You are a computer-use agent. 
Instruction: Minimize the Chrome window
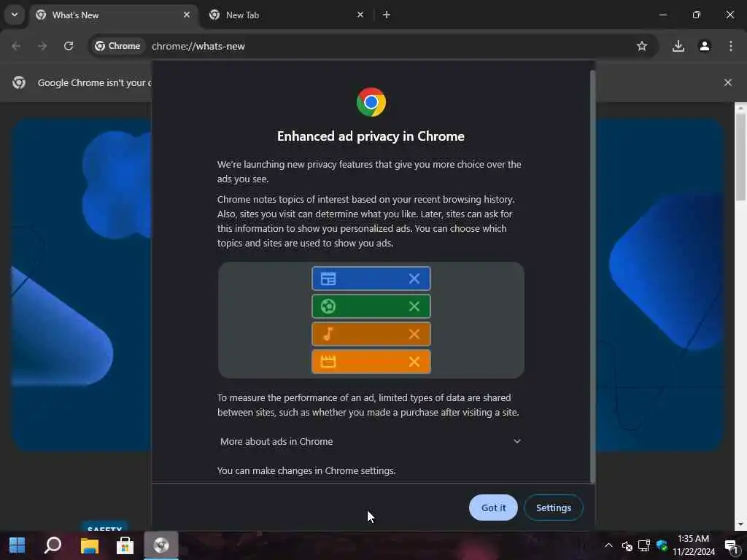[x=662, y=15]
